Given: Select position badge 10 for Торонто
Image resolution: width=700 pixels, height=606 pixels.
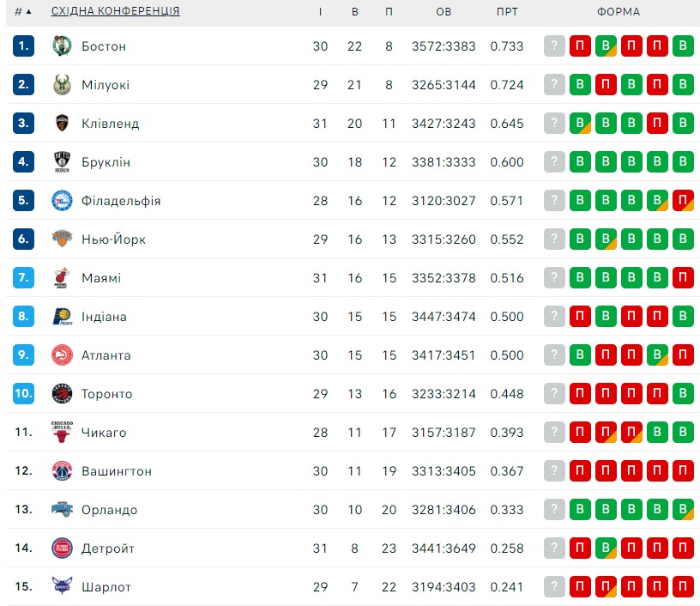Looking at the screenshot, I should (x=24, y=393).
